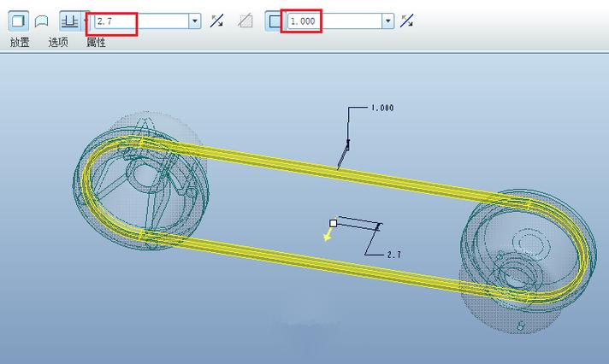Click the yellow direction arrow in viewport
The width and height of the screenshot is (609, 364).
coord(328,236)
